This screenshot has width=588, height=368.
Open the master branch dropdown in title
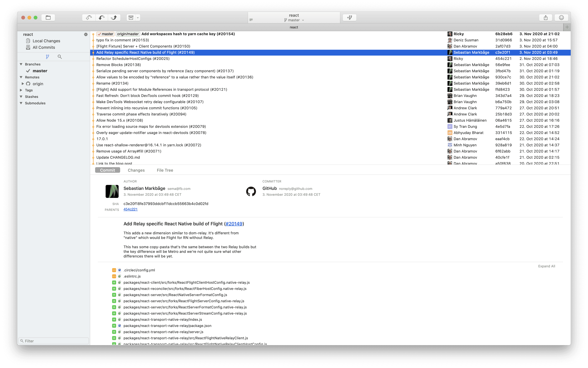click(294, 20)
